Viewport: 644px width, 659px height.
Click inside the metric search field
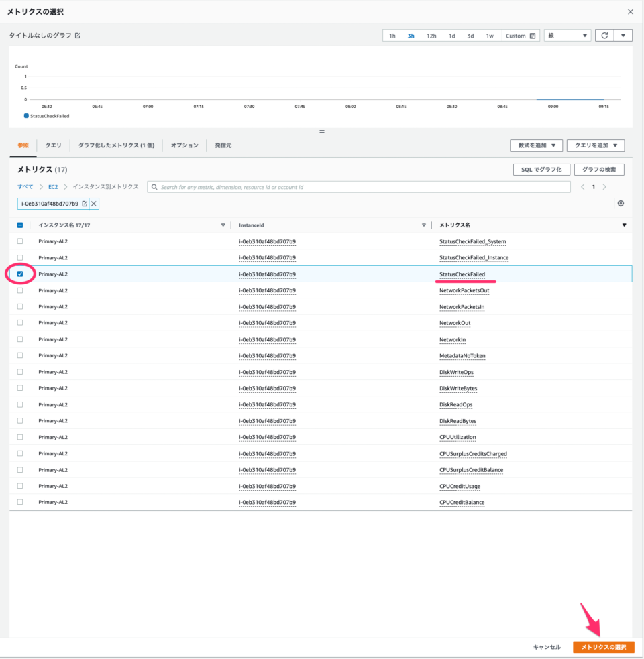point(302,187)
